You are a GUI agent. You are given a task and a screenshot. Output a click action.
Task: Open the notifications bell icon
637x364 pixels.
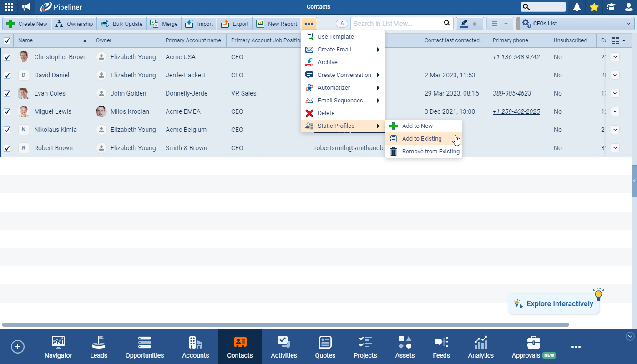[577, 7]
